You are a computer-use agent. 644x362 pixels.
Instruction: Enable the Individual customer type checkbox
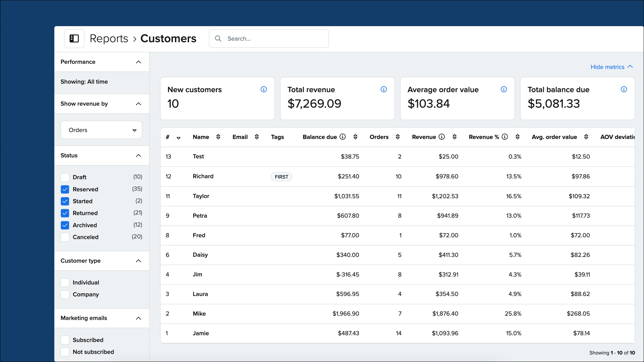coord(65,282)
